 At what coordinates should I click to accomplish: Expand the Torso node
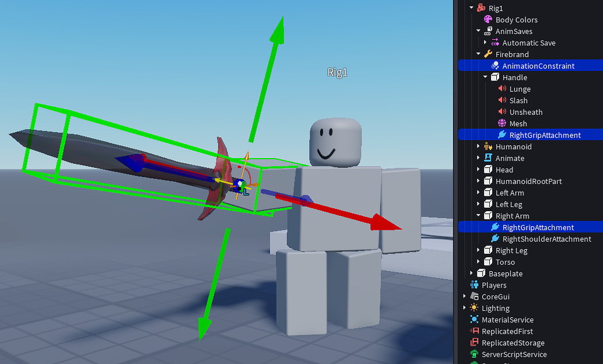(x=478, y=262)
